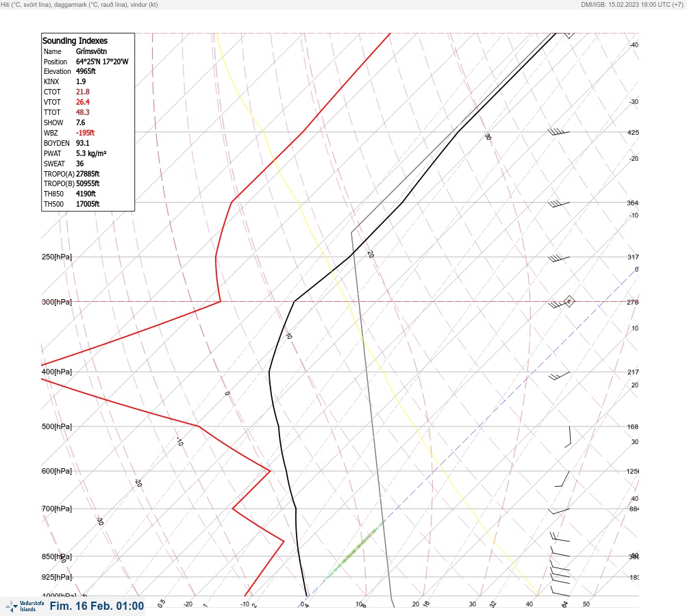
Task: Click the SWEAT value 36
Action: 79,164
